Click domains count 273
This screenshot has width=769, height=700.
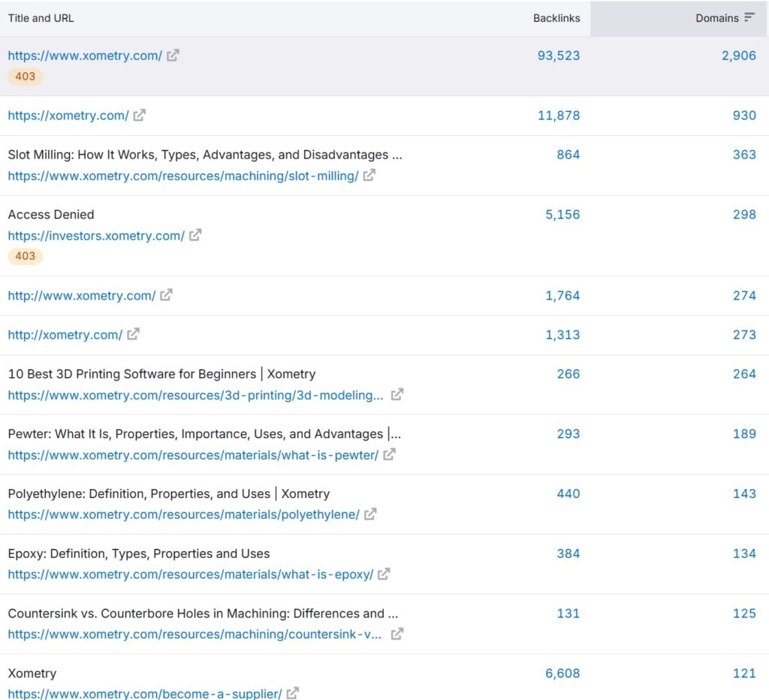[x=744, y=334]
